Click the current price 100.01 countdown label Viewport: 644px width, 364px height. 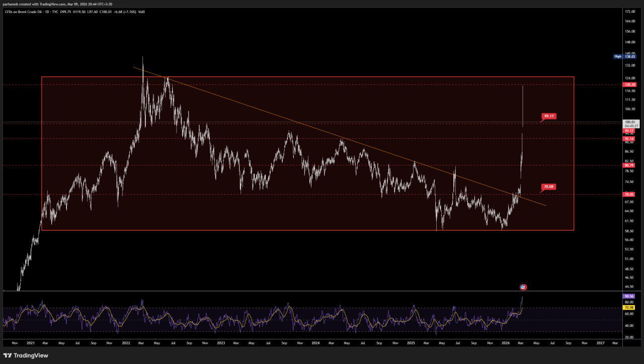629,124
